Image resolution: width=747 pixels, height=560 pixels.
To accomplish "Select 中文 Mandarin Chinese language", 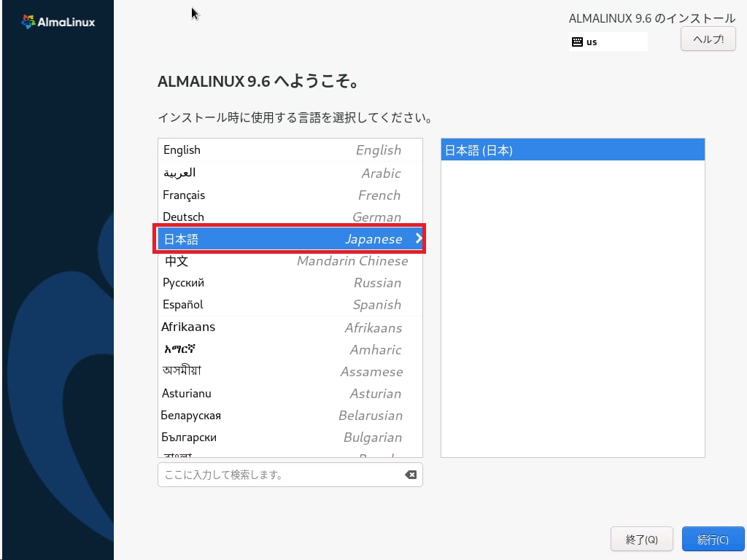I will pyautogui.click(x=290, y=261).
